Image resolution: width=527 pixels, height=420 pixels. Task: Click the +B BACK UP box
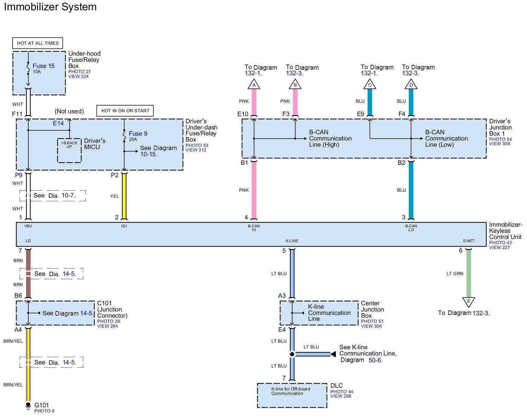(x=69, y=150)
